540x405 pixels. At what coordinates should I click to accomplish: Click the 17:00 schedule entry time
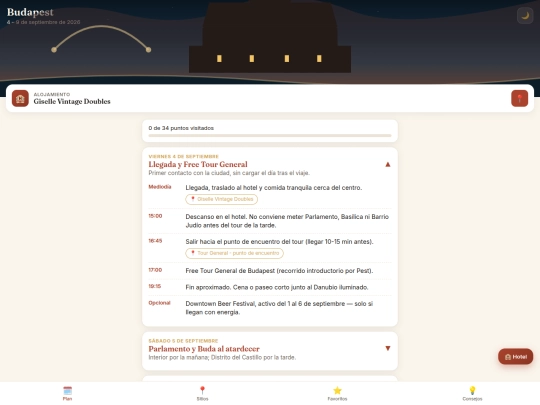pos(155,270)
